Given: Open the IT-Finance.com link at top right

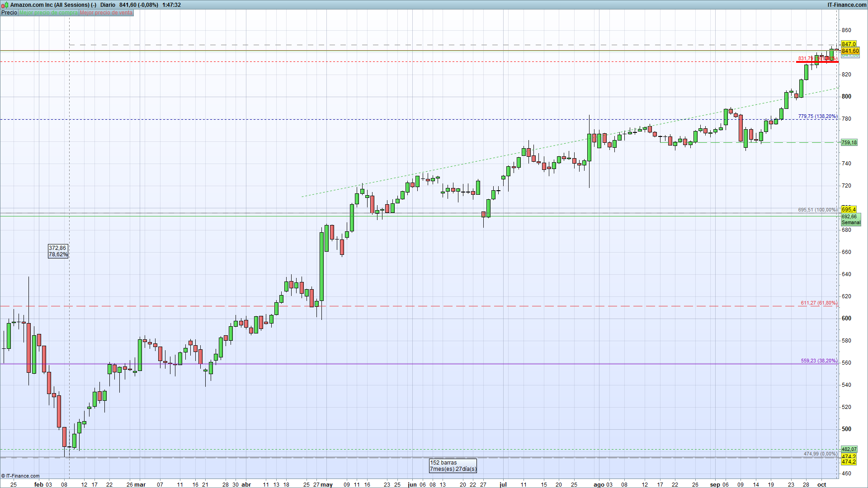Looking at the screenshot, I should pyautogui.click(x=847, y=5).
